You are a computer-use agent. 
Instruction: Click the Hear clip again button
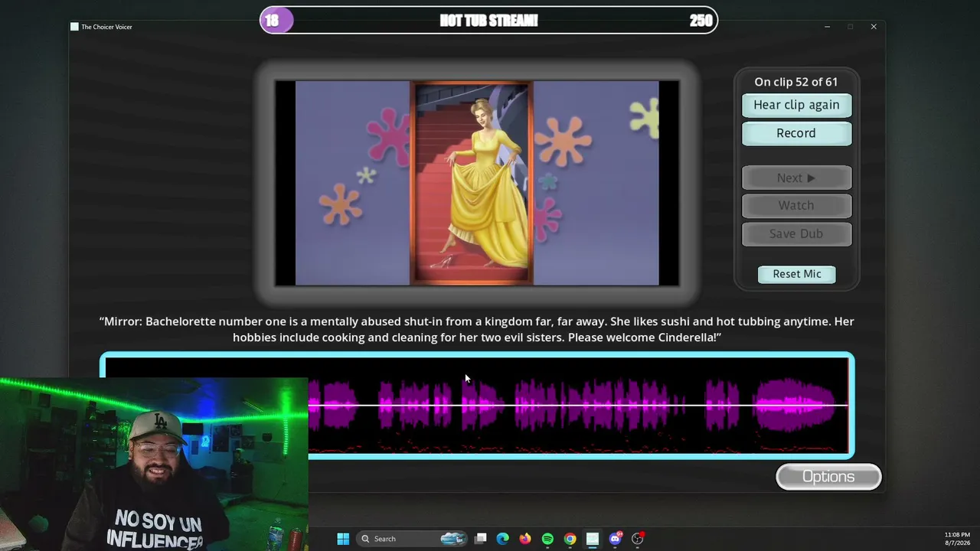click(x=796, y=105)
